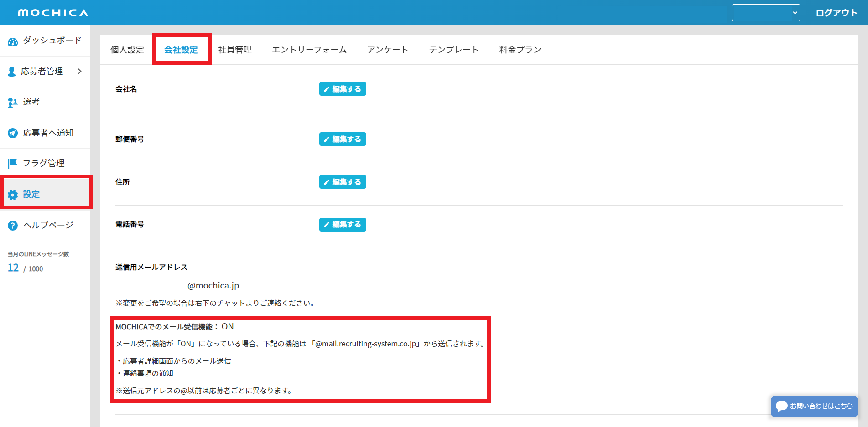Screen dimensions: 868x427
Task: Open the 社員管理 tab
Action: 235,50
